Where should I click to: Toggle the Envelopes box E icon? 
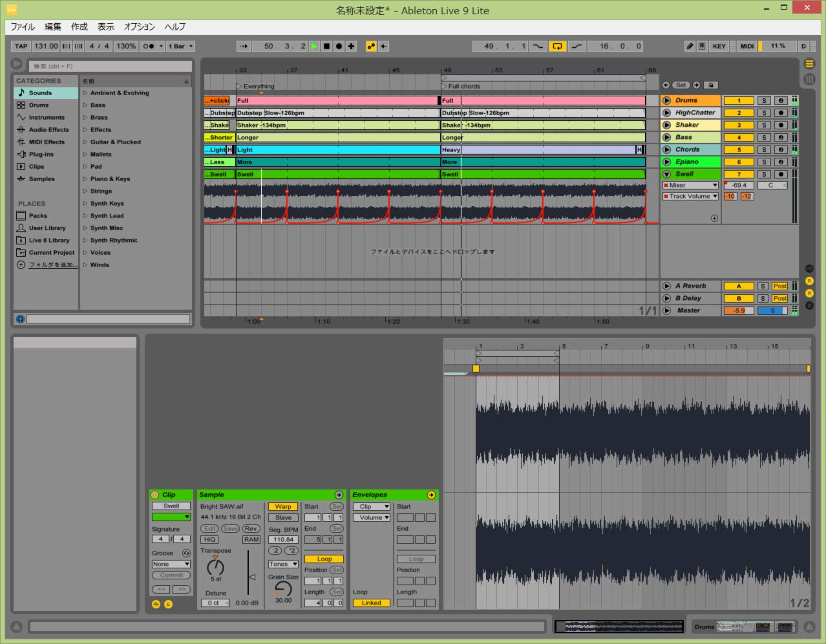[168, 604]
